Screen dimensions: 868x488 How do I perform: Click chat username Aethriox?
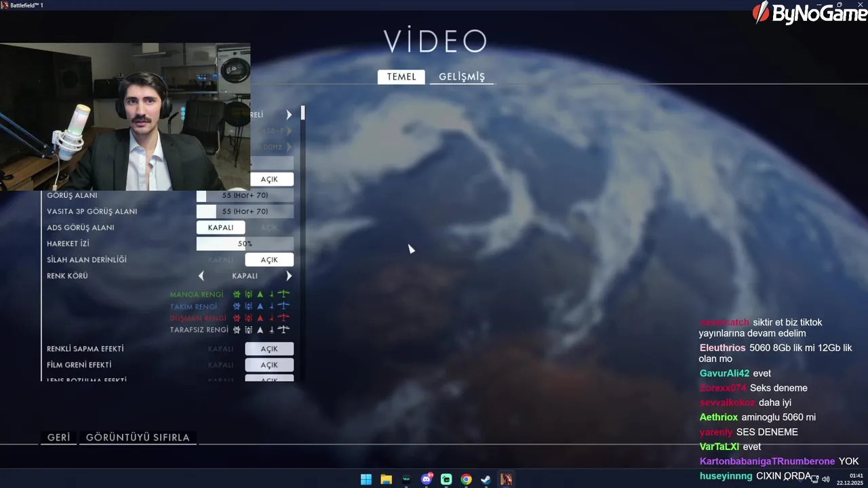coord(718,418)
